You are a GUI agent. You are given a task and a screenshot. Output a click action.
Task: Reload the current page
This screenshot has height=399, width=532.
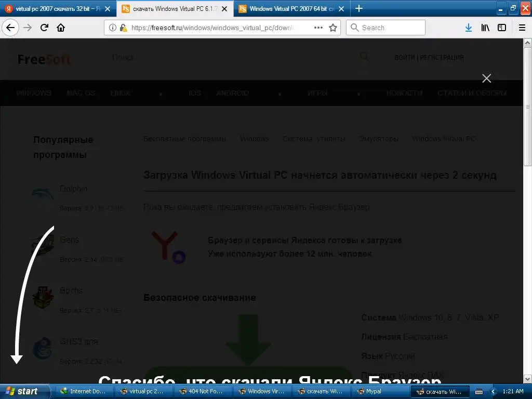[44, 28]
